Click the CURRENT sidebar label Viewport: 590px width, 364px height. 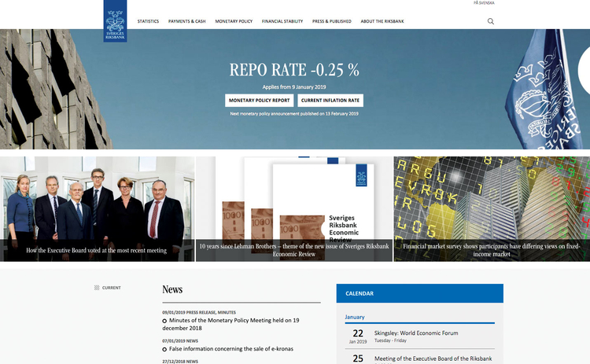112,288
